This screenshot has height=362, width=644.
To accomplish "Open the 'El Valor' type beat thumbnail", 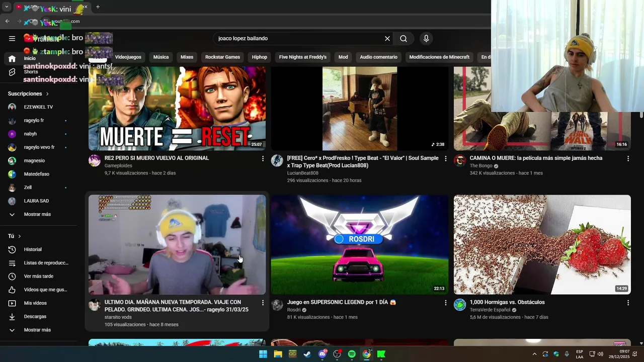I will (x=360, y=109).
